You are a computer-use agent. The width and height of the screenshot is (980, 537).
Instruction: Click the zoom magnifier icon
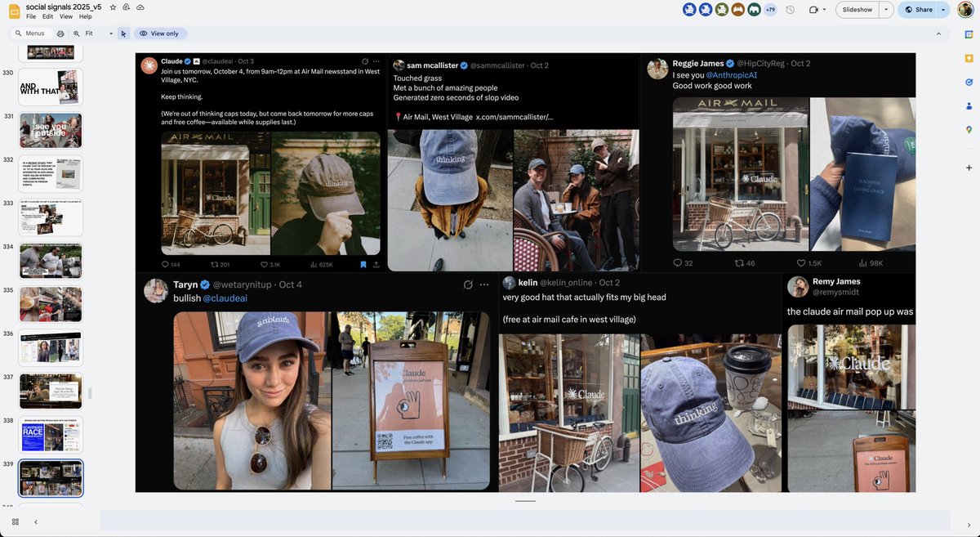(x=77, y=34)
